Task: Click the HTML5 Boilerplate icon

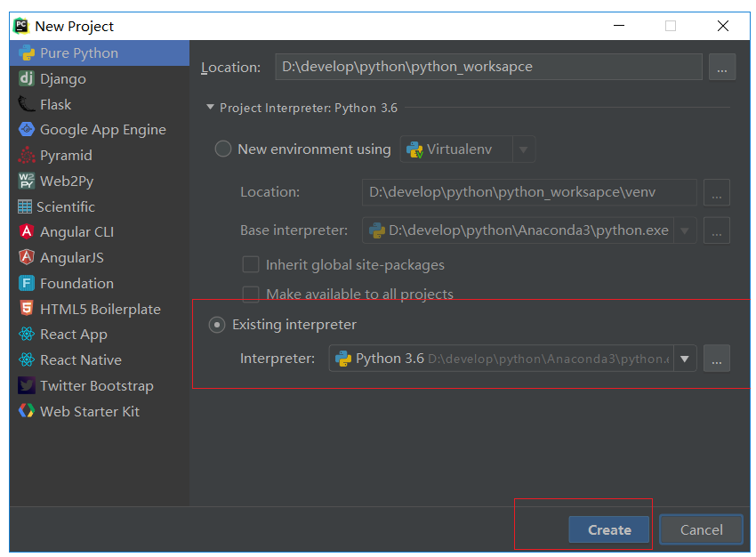Action: point(27,309)
